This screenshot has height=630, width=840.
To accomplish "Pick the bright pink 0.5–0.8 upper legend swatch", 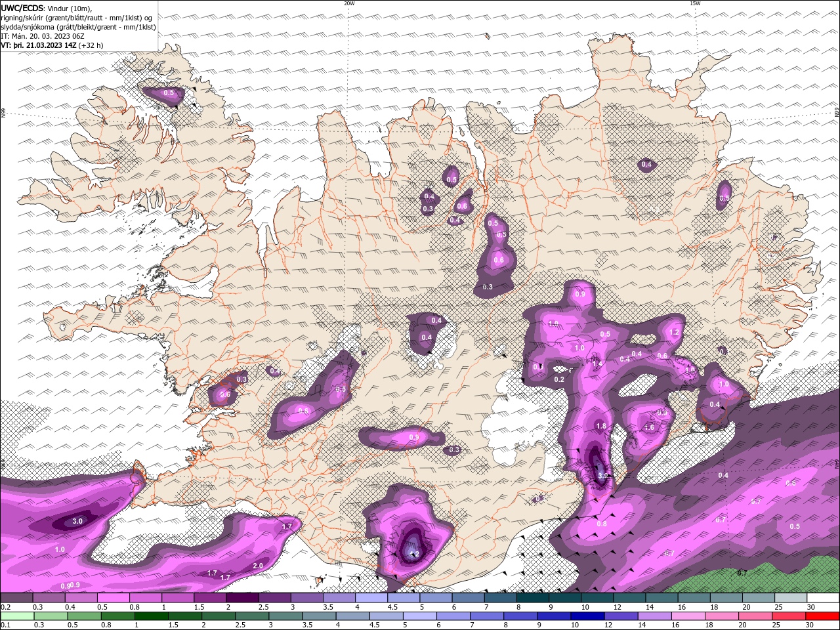I will pos(113,598).
